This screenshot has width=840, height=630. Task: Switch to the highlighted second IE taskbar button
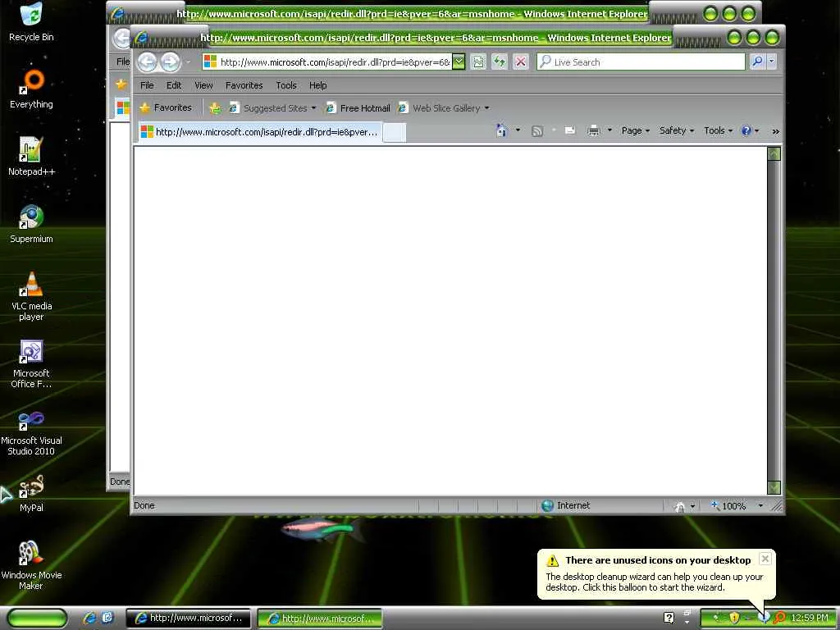[320, 619]
